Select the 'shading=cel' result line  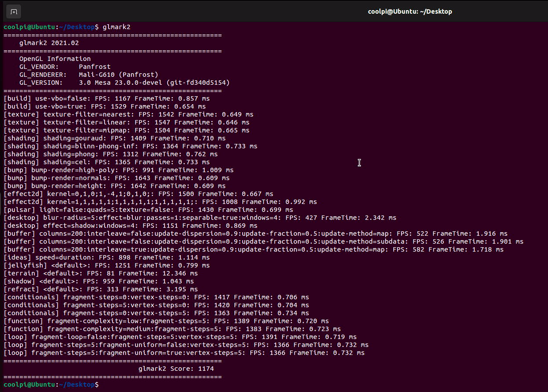coord(107,162)
